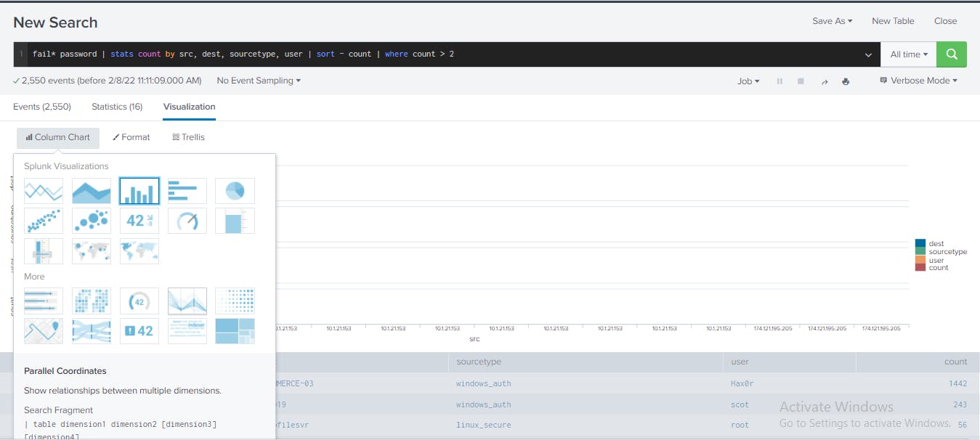
Task: Choose the Radial Gauge visualization
Action: (187, 221)
